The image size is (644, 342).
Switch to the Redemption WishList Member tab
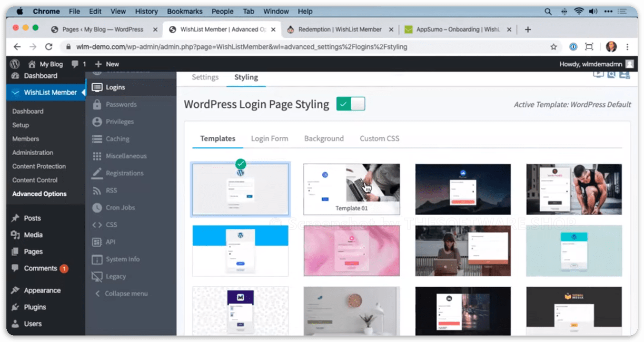(339, 29)
